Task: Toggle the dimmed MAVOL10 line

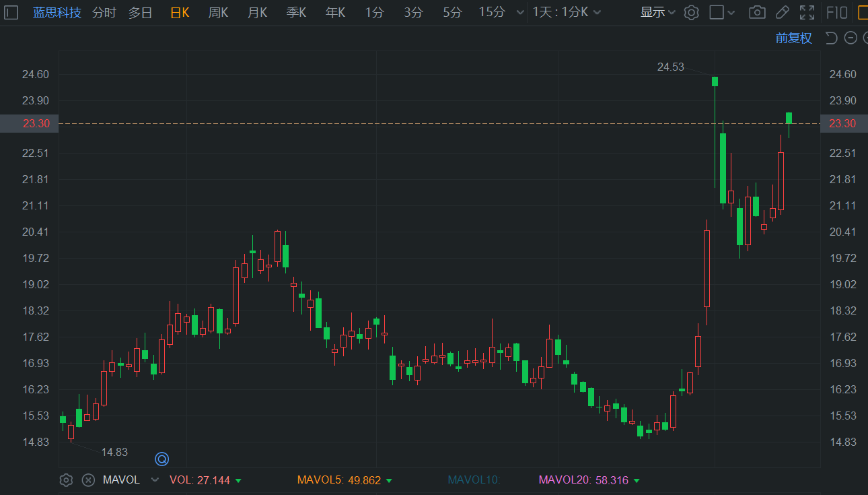Action: 474,480
